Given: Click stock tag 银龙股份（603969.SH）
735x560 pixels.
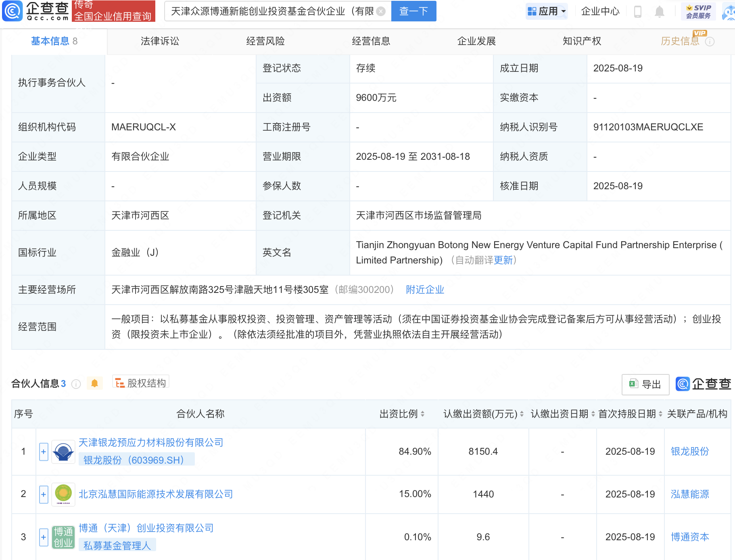Looking at the screenshot, I should [x=137, y=460].
